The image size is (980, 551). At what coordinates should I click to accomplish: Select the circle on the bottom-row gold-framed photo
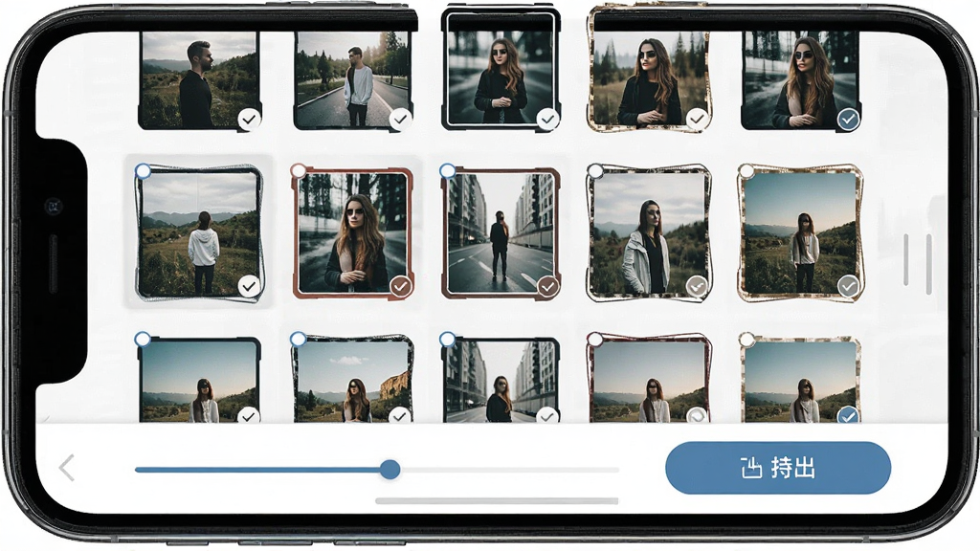[746, 340]
